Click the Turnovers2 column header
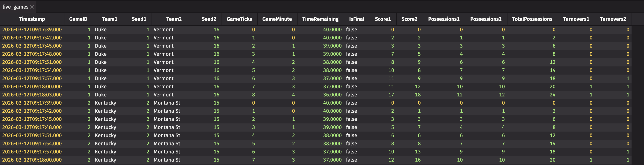644x165 pixels. click(x=613, y=19)
